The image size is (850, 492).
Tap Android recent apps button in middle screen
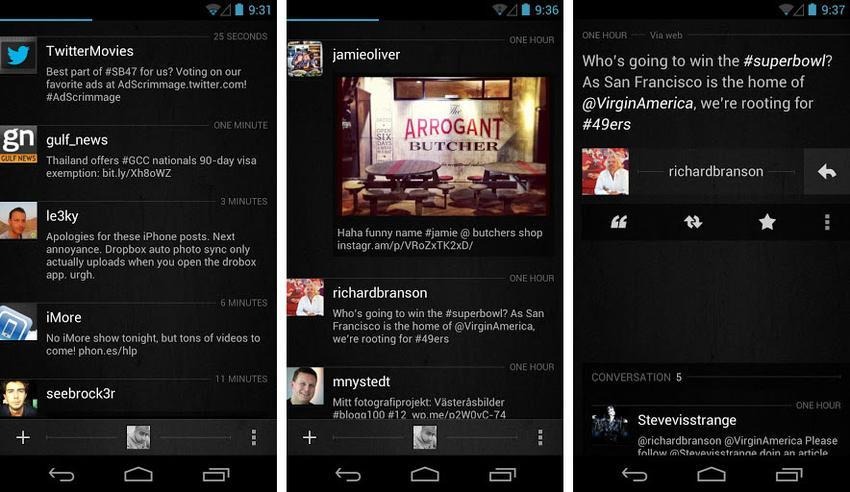click(x=503, y=475)
